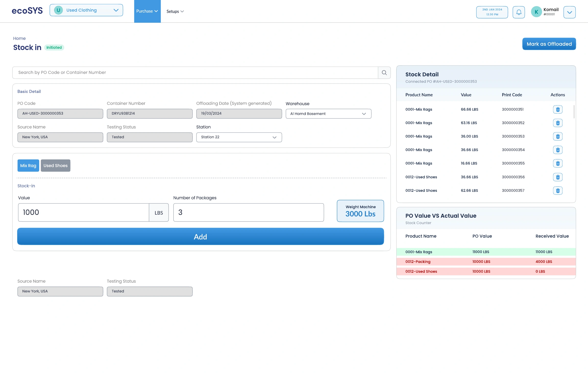Click the Offloading Date field 19/03/2024

pyautogui.click(x=239, y=114)
